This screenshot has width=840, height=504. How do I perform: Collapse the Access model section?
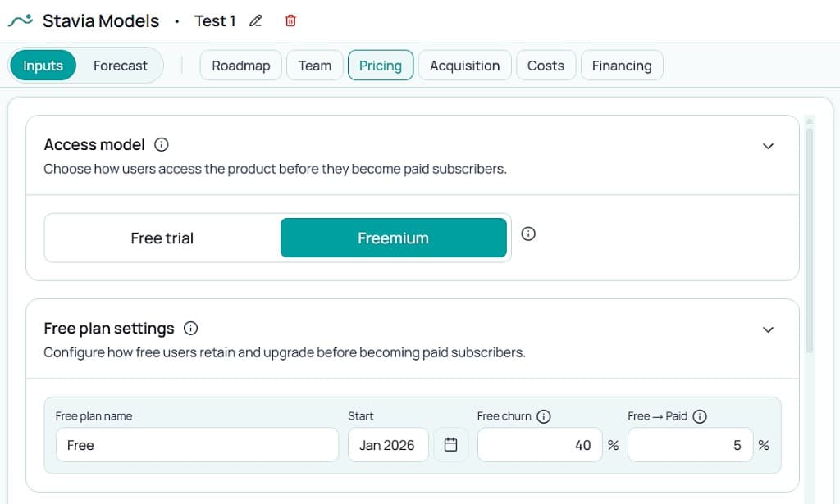coord(768,145)
